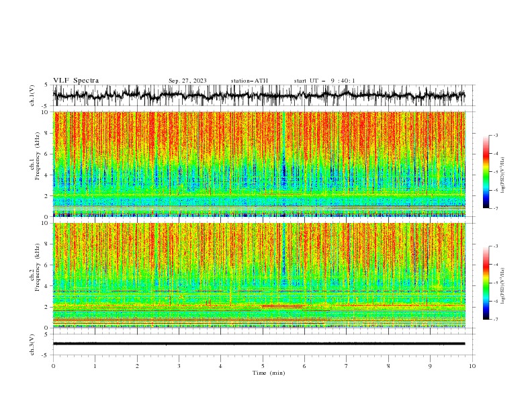Click the "-3" tick on ch.1 colorbar

(495, 135)
